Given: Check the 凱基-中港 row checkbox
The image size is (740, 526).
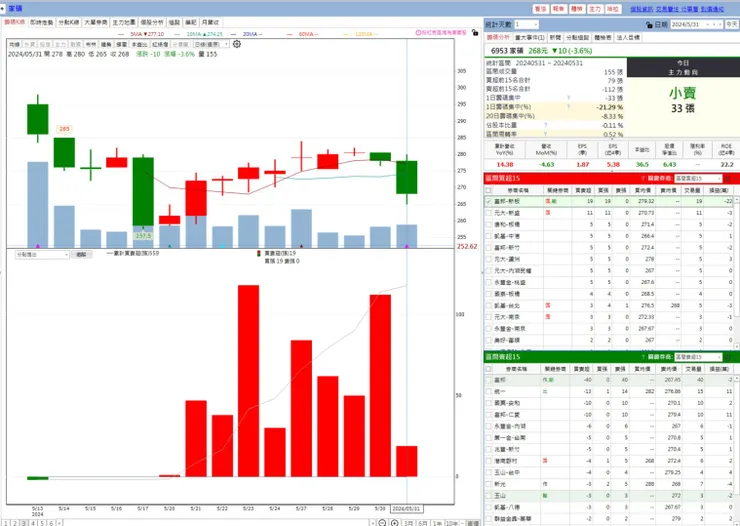Looking at the screenshot, I should (x=488, y=236).
